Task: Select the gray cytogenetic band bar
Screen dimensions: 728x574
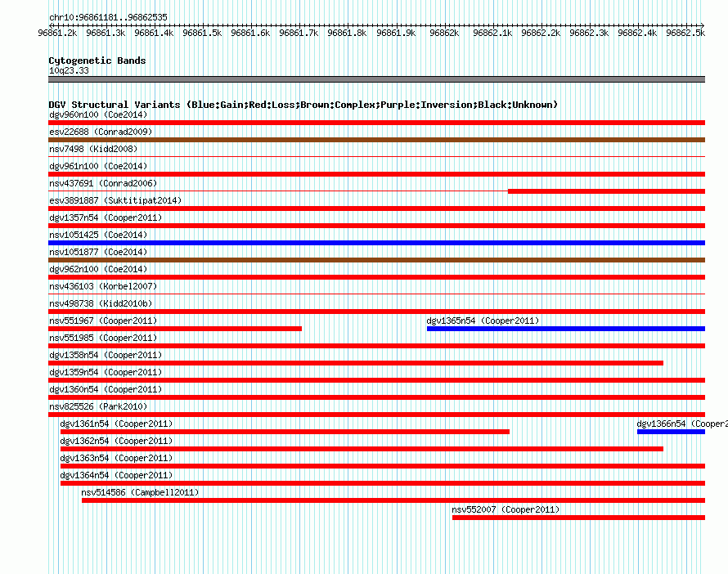Action: (376, 79)
